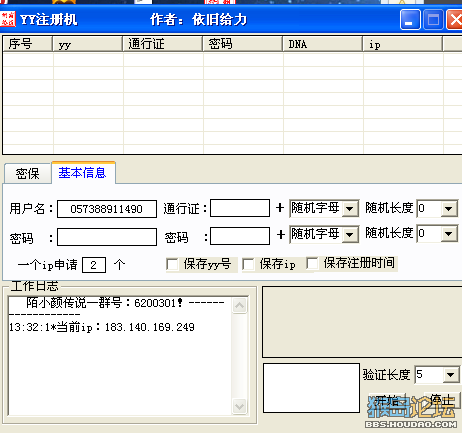Expand 随机长度 dropdown on 密码 row
The width and height of the screenshot is (462, 433).
pyautogui.click(x=449, y=234)
